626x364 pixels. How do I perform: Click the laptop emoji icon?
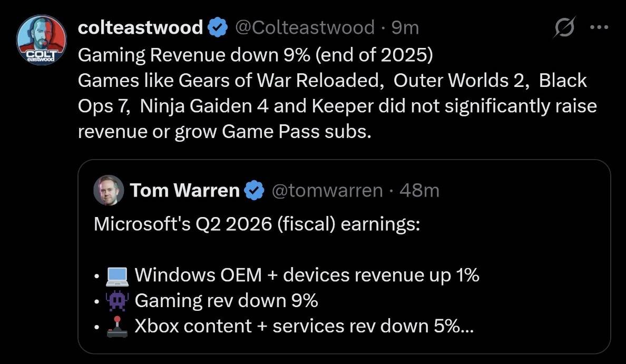pos(118,276)
